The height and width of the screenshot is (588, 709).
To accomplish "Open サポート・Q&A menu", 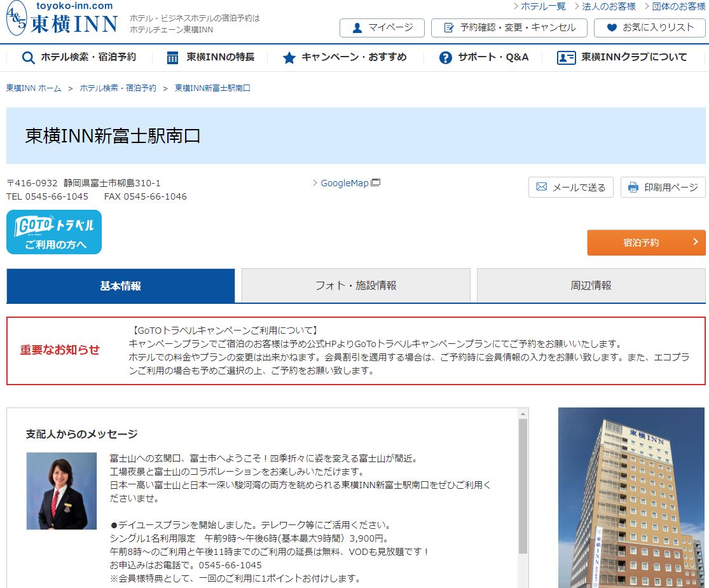I will (484, 57).
